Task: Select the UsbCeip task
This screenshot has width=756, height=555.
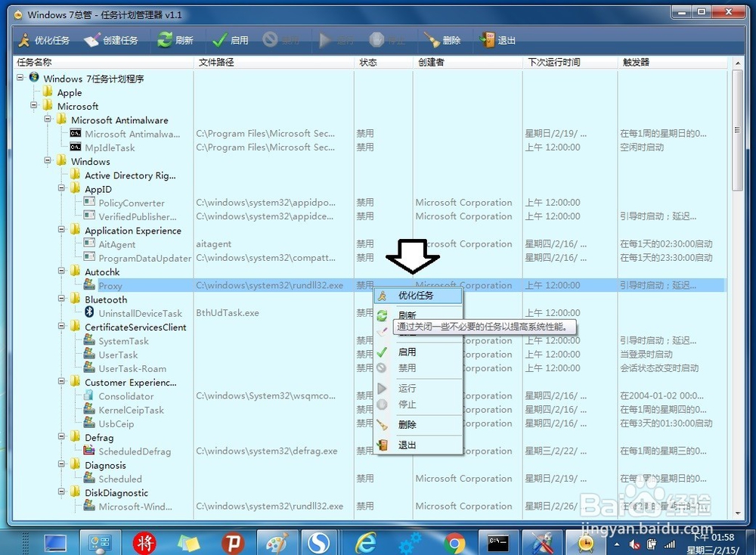Action: [116, 424]
